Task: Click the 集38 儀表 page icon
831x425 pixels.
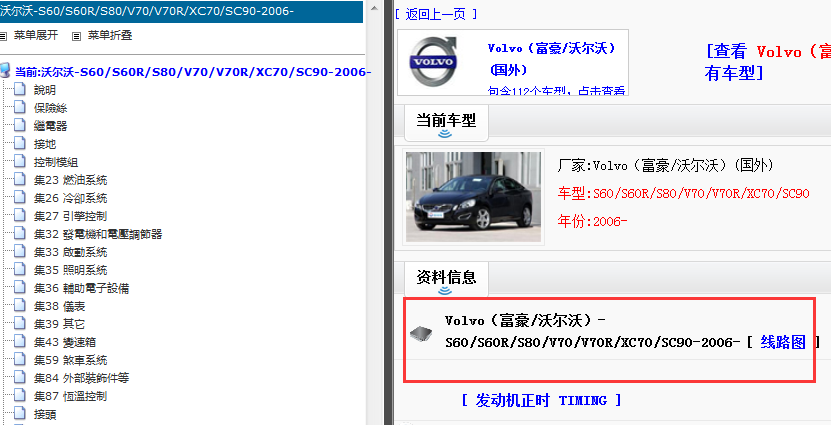Action: [20, 305]
